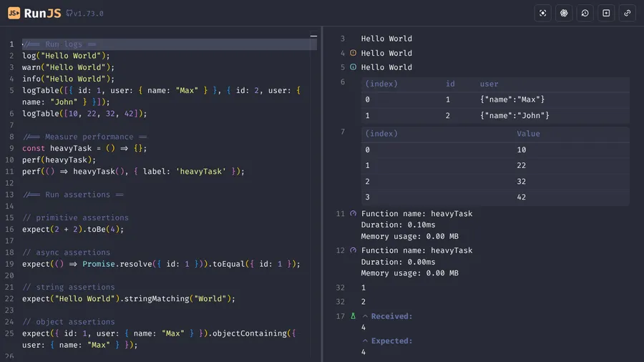The image size is (644, 362).
Task: Click the minimize dash at editor top right
Action: (313, 36)
